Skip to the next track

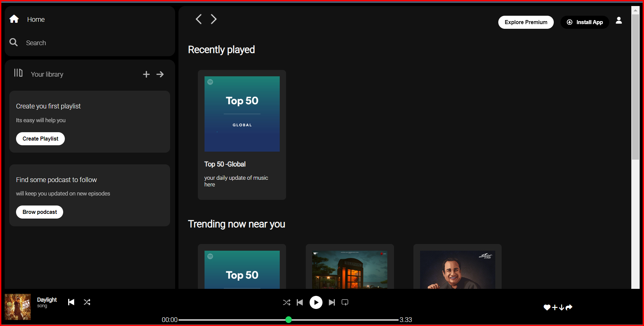point(332,303)
